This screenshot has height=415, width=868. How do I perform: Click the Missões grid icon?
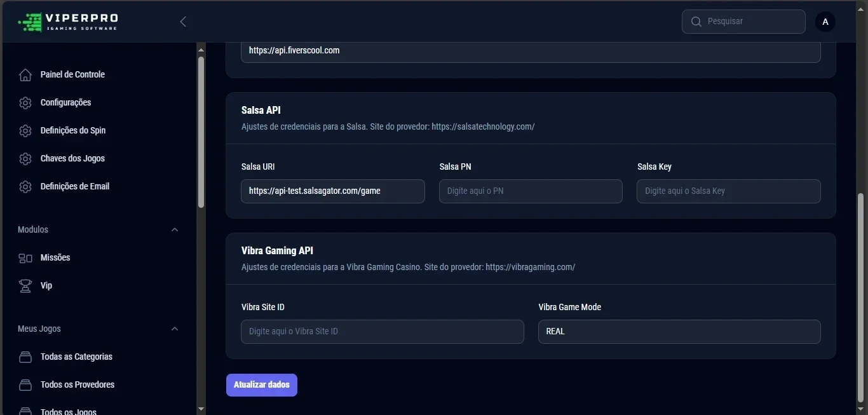click(25, 258)
